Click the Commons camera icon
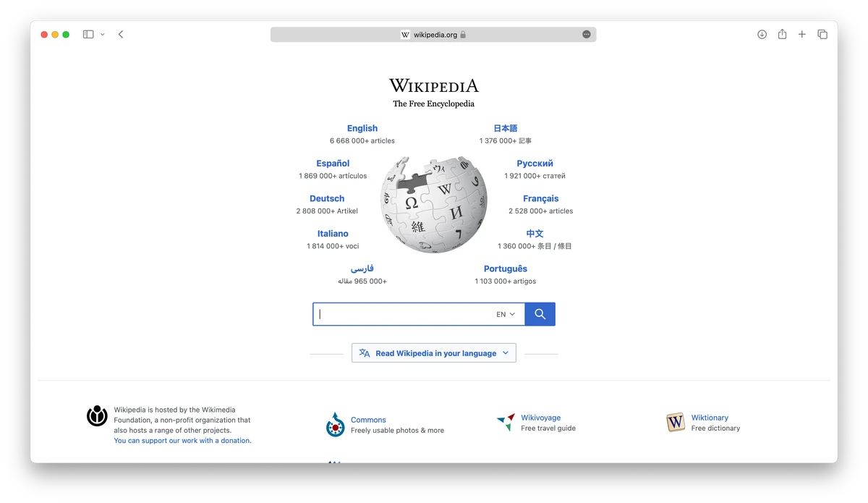 pyautogui.click(x=334, y=426)
